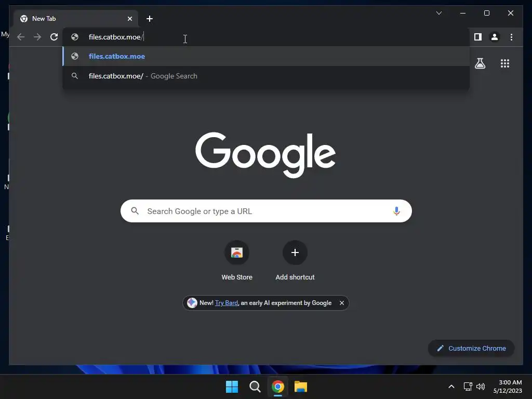The width and height of the screenshot is (532, 399).
Task: Open Chrome's three-dot menu
Action: (511, 37)
